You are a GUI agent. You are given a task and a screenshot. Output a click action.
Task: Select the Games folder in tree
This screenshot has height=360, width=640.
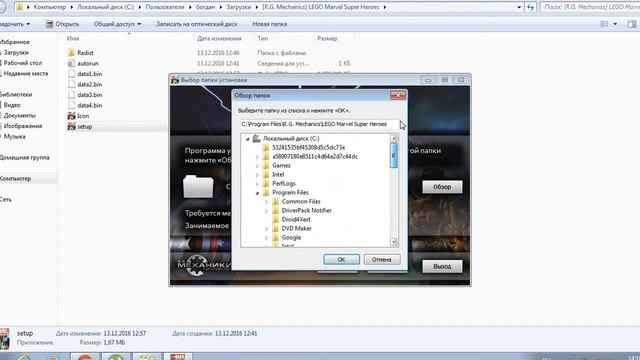pos(281,165)
